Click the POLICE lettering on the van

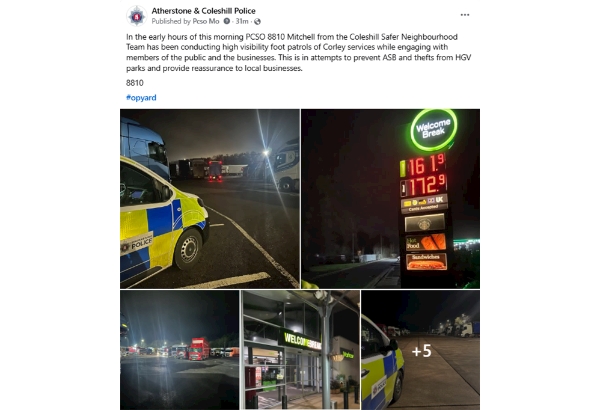coord(137,244)
